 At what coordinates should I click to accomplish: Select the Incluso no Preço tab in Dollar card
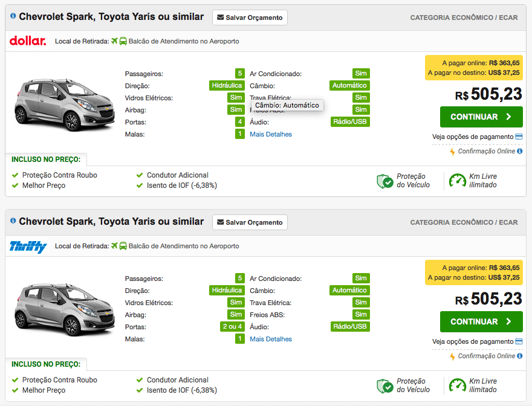tap(46, 159)
